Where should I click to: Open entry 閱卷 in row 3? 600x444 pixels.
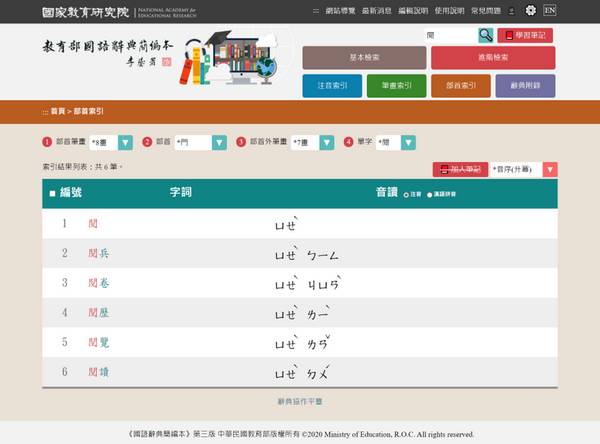click(99, 283)
